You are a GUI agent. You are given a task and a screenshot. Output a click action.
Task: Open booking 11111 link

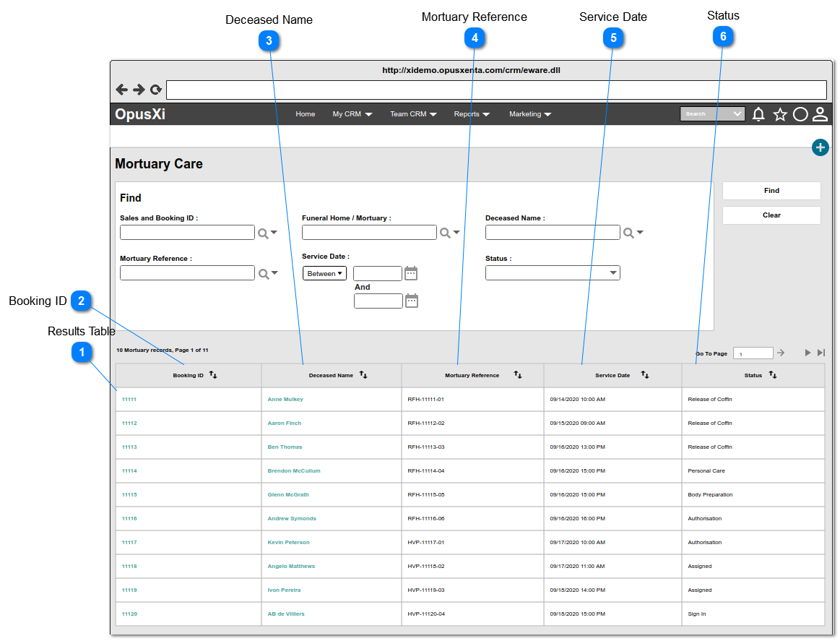(x=129, y=400)
